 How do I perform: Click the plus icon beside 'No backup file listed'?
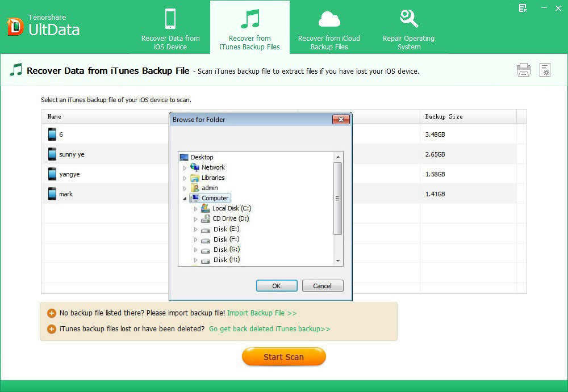pos(52,313)
